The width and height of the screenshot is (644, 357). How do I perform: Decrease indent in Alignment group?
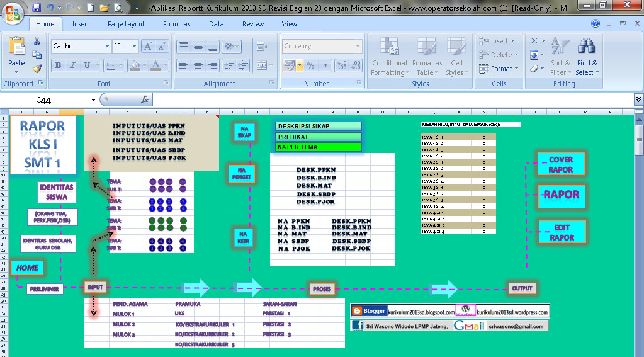229,65
